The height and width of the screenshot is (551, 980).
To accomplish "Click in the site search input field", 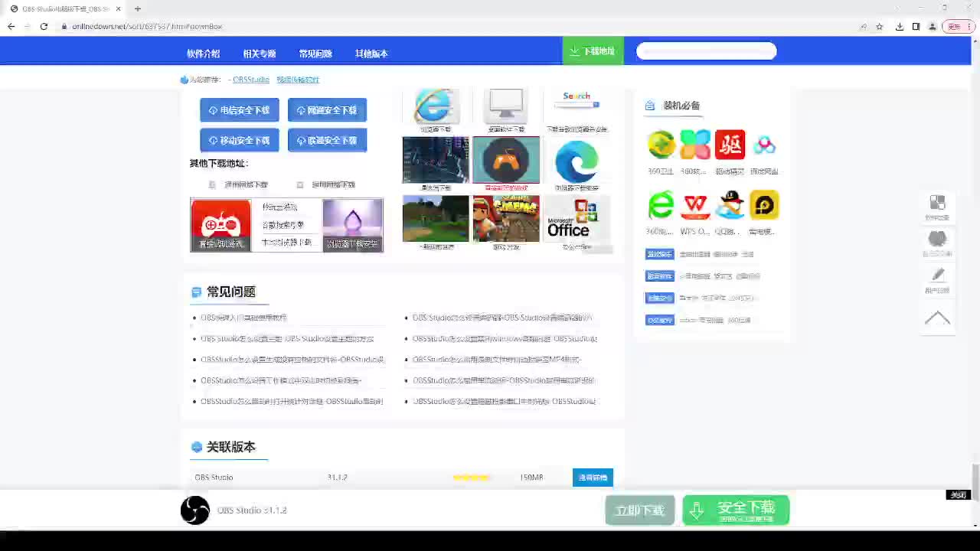I will point(706,51).
